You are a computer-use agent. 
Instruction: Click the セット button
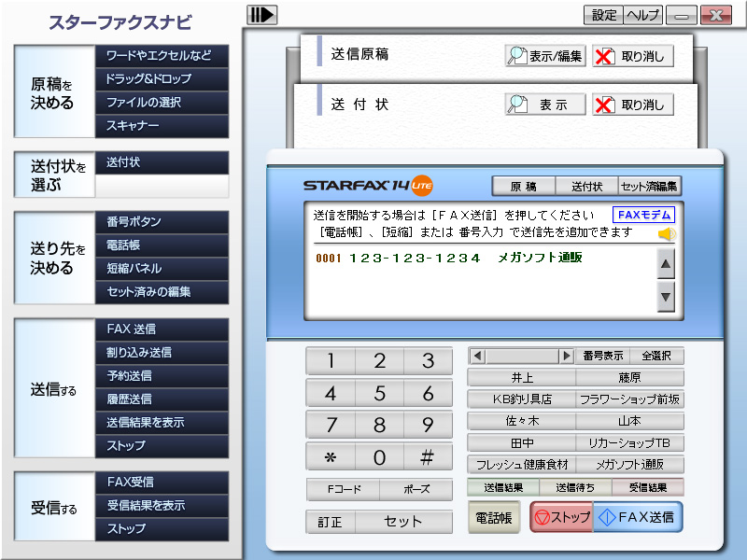(x=403, y=522)
